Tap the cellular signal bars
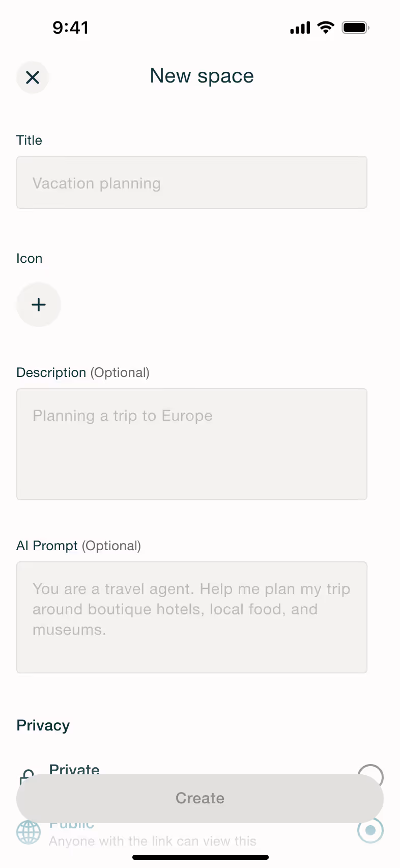The height and width of the screenshot is (868, 400). click(300, 28)
